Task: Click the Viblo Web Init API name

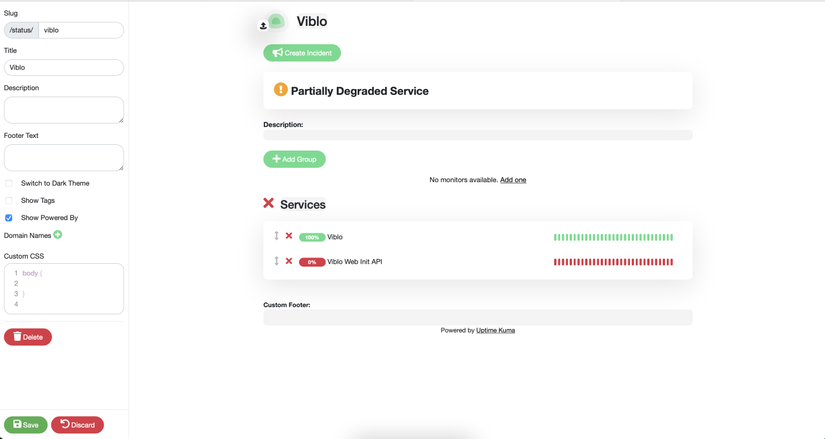Action: (x=355, y=262)
